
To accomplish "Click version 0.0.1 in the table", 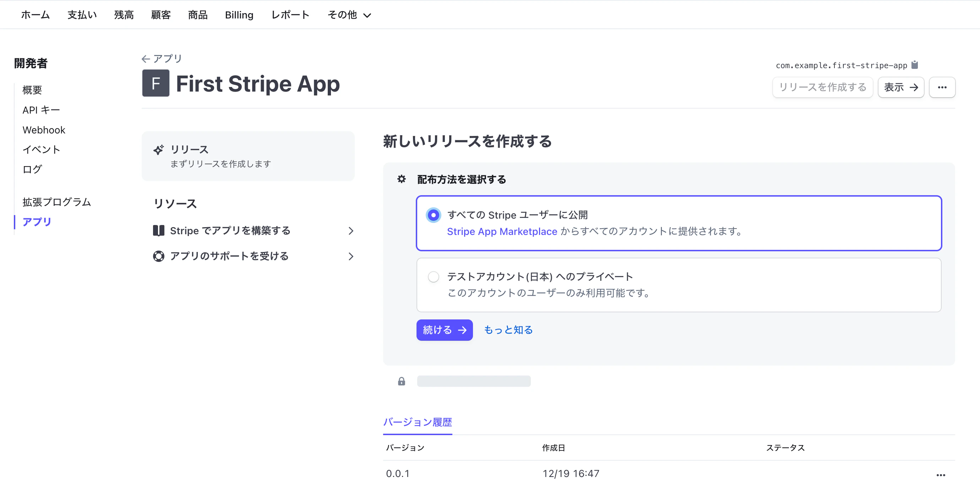I will point(398,473).
